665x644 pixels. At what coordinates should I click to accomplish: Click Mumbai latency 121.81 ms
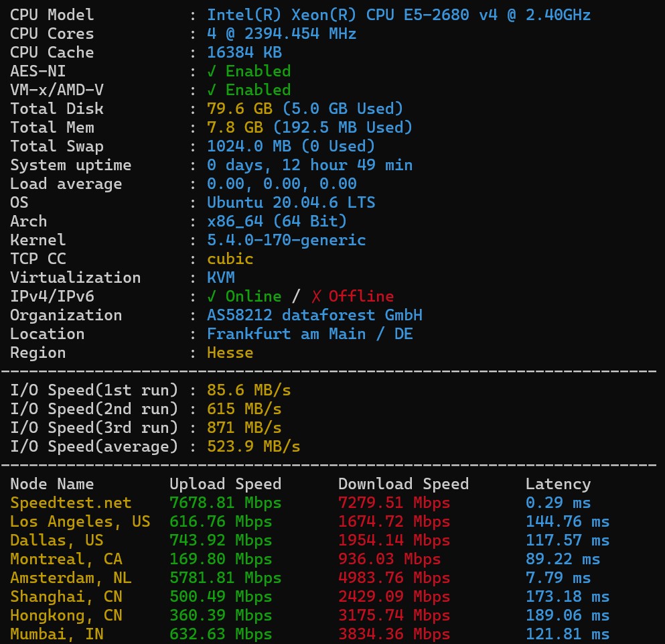pyautogui.click(x=567, y=634)
